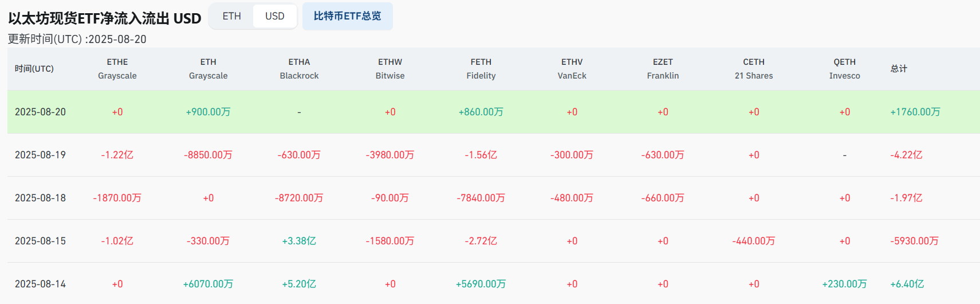Viewport: 980px width, 304px height.
Task: Click the QETH Invesco column header
Action: tap(844, 69)
